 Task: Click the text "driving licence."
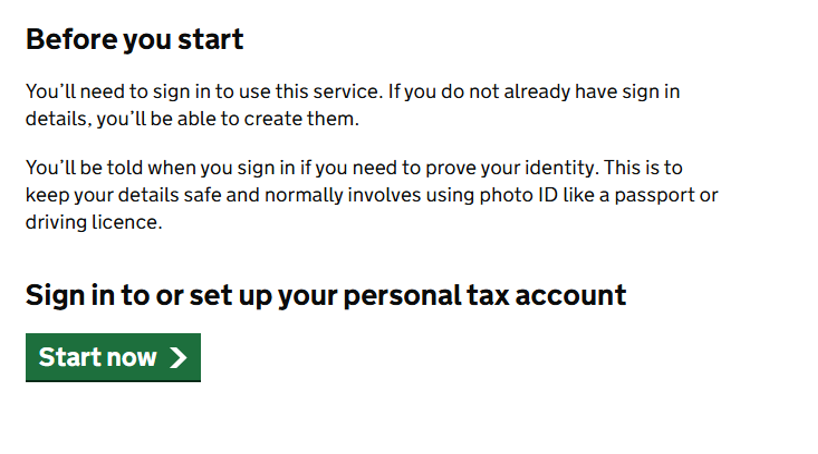coord(93,222)
